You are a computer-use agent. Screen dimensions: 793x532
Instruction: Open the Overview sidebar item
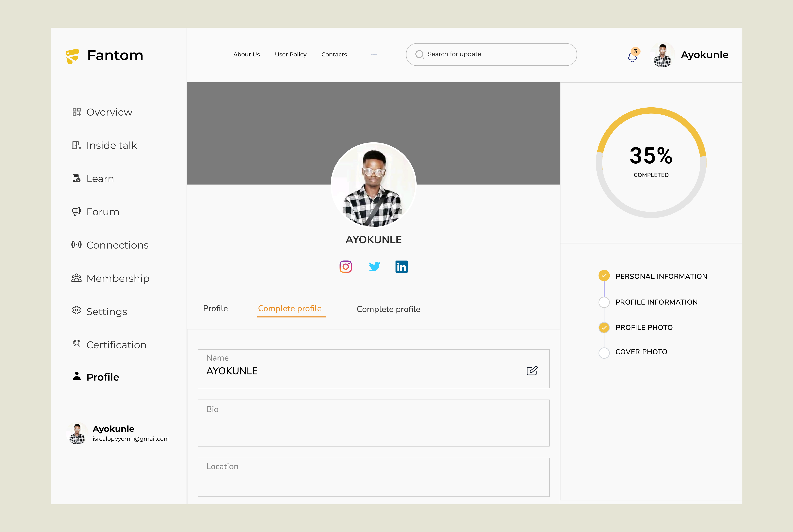102,112
